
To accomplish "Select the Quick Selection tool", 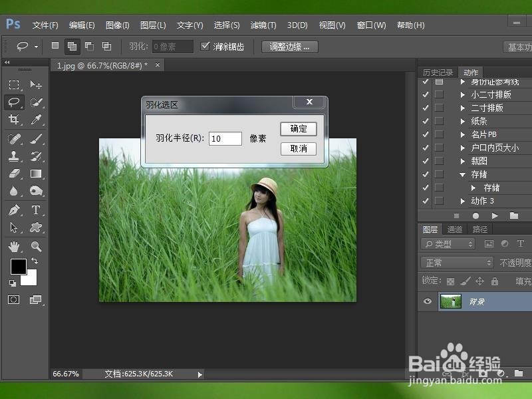I will pyautogui.click(x=36, y=102).
